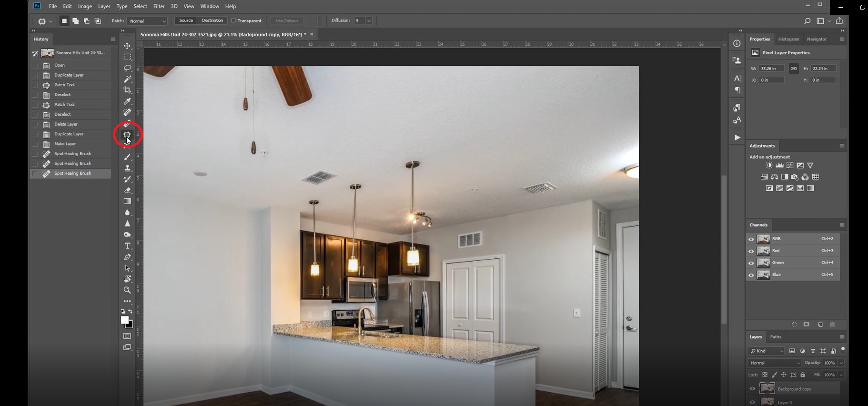This screenshot has height=406, width=868.
Task: Click the Source button
Action: click(186, 20)
